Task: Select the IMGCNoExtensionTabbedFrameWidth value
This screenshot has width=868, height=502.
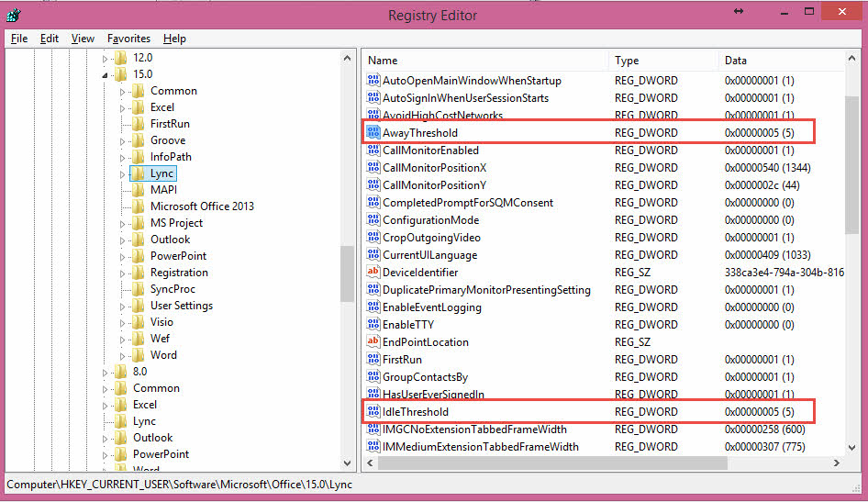Action: 474,429
